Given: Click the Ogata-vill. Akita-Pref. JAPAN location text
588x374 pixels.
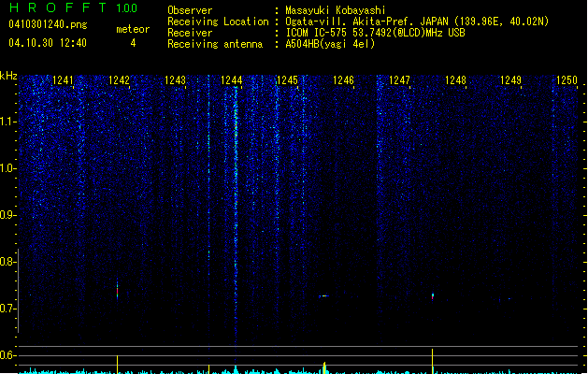Looking at the screenshot, I should (x=417, y=22).
